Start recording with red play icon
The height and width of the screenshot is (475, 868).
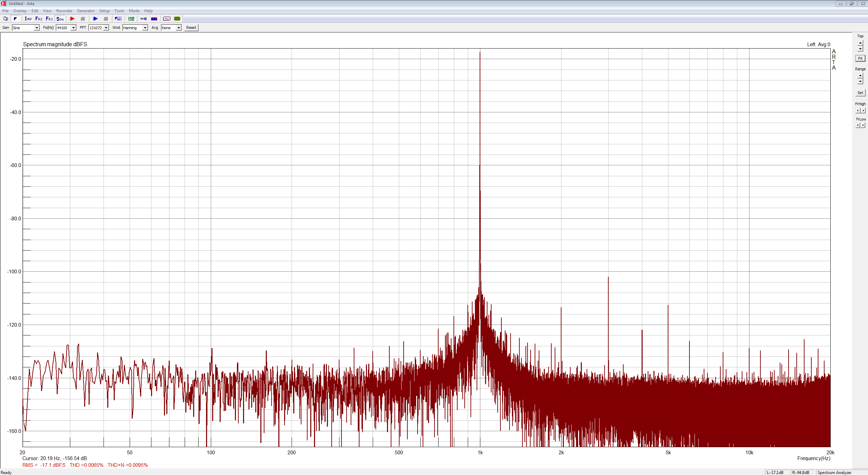coord(72,19)
